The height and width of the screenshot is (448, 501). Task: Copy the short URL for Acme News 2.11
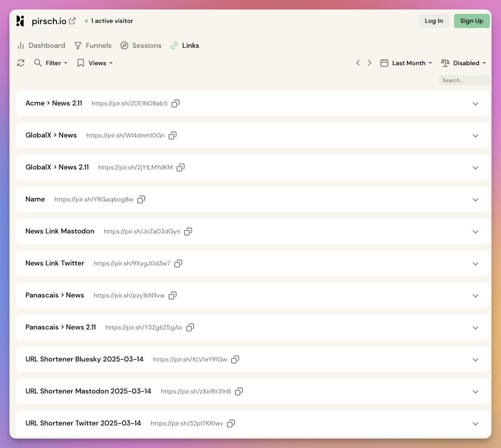coord(175,103)
